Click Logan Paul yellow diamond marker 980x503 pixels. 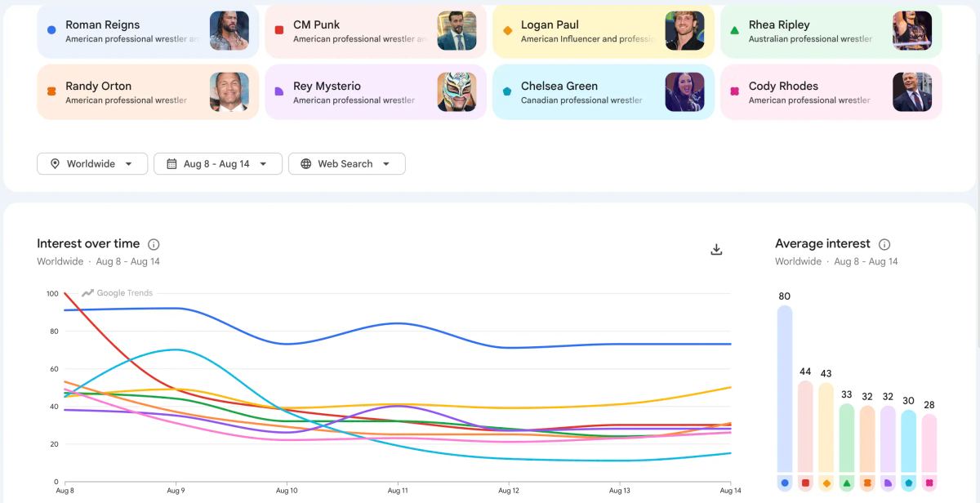pos(507,30)
